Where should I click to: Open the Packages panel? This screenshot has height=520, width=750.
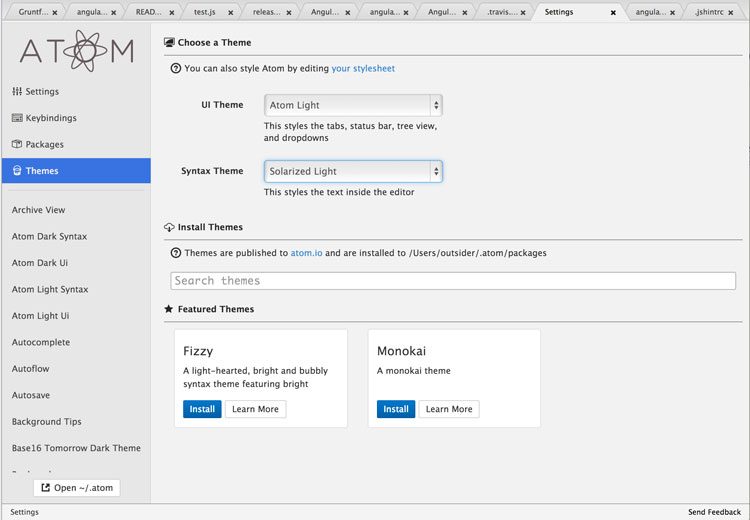pyautogui.click(x=76, y=144)
